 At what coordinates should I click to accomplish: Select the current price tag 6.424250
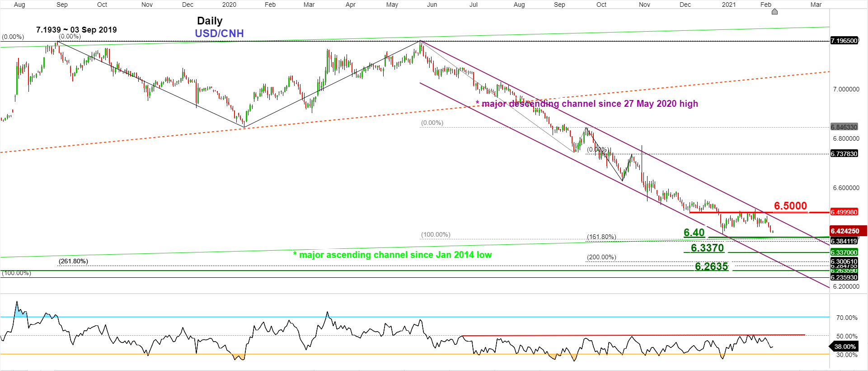847,231
